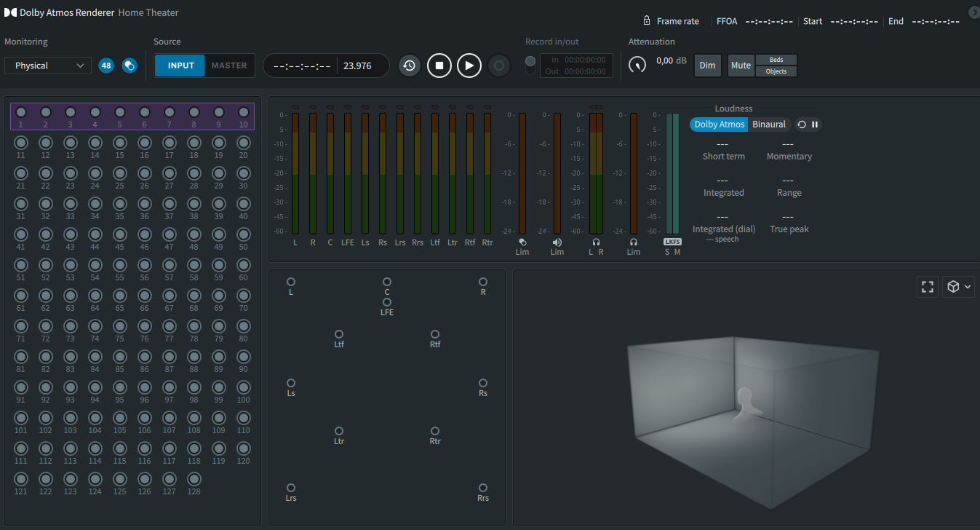
Task: Click the LFE channel level meter
Action: pyautogui.click(x=348, y=173)
